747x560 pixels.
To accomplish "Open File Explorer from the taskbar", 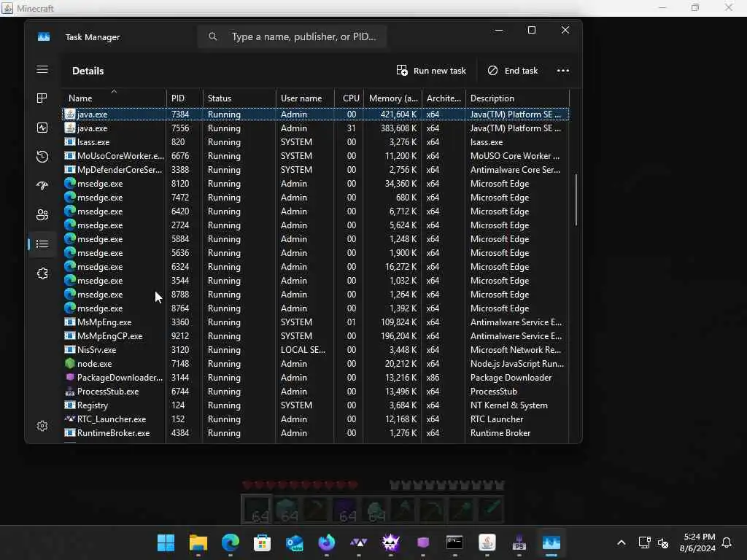I will click(x=198, y=542).
